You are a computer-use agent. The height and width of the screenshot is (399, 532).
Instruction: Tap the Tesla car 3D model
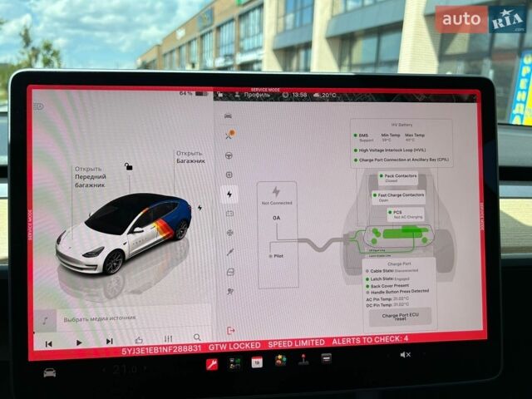pyautogui.click(x=124, y=234)
